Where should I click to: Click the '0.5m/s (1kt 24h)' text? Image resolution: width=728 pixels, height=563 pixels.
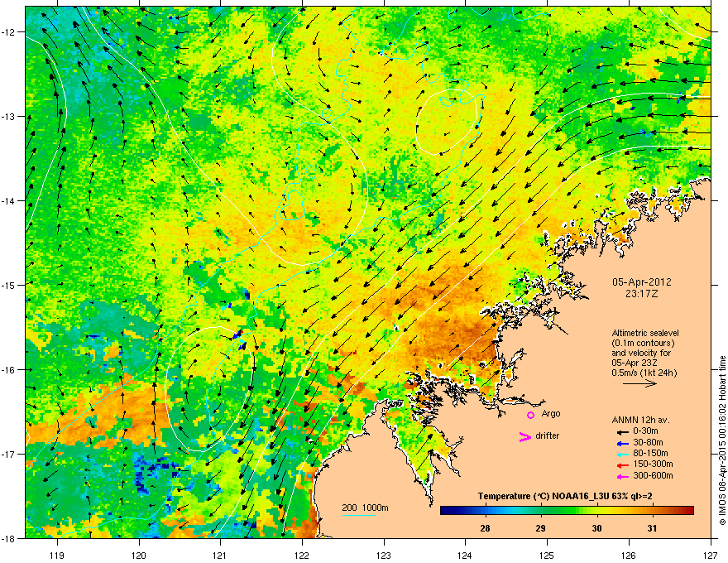[644, 373]
